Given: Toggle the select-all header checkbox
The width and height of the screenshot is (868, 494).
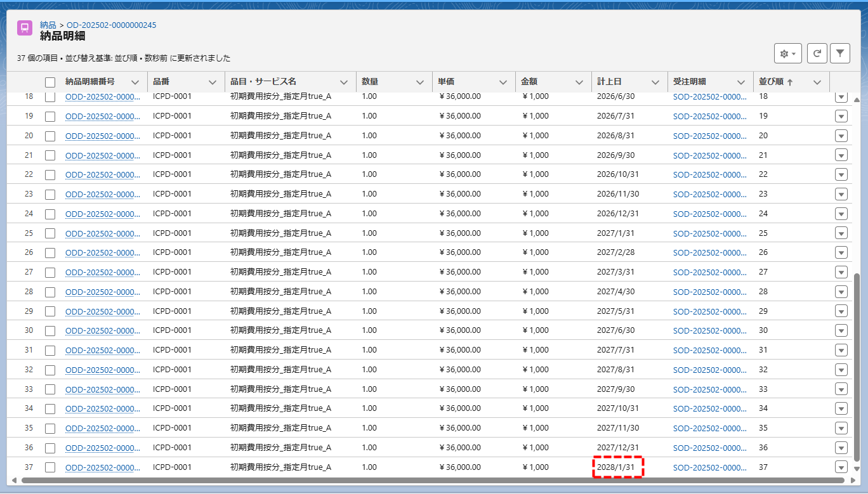Looking at the screenshot, I should point(50,82).
